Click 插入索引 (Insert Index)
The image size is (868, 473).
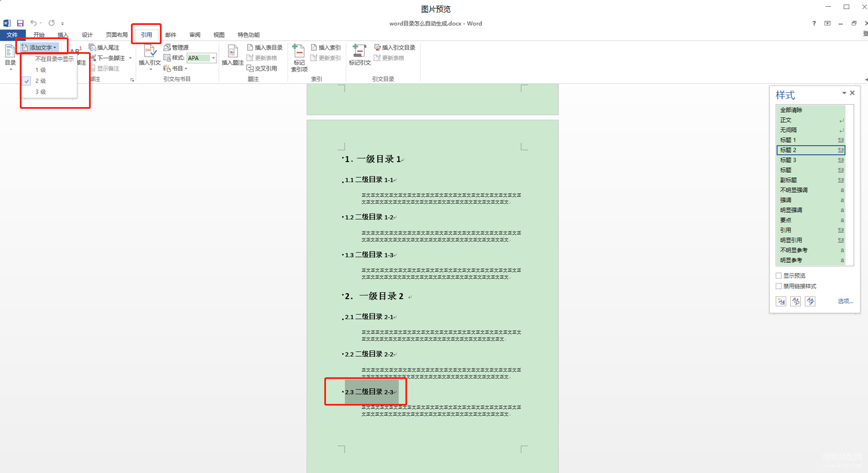[326, 48]
